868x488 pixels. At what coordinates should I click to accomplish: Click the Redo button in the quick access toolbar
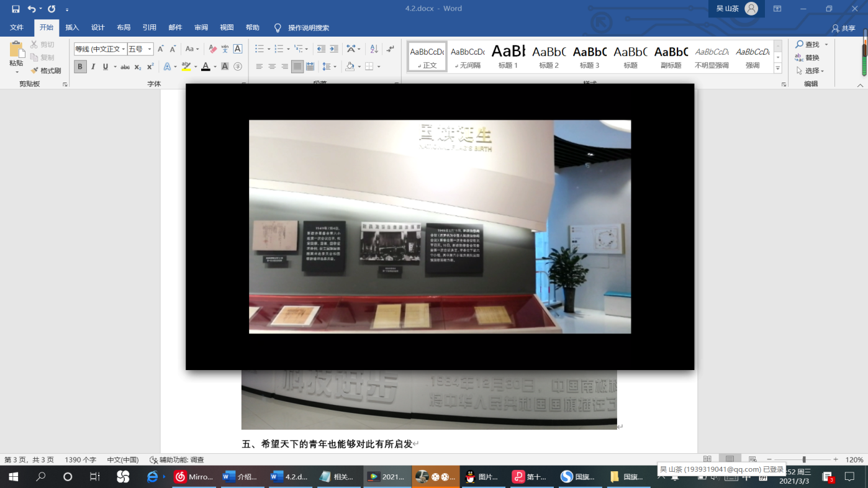click(52, 9)
